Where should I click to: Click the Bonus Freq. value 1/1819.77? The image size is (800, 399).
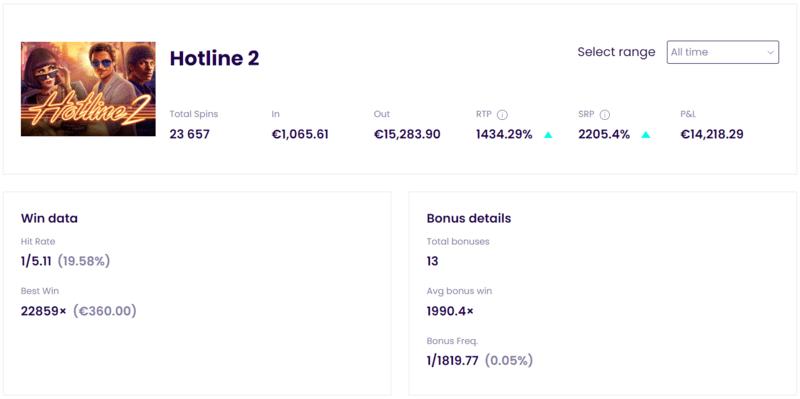click(x=453, y=361)
